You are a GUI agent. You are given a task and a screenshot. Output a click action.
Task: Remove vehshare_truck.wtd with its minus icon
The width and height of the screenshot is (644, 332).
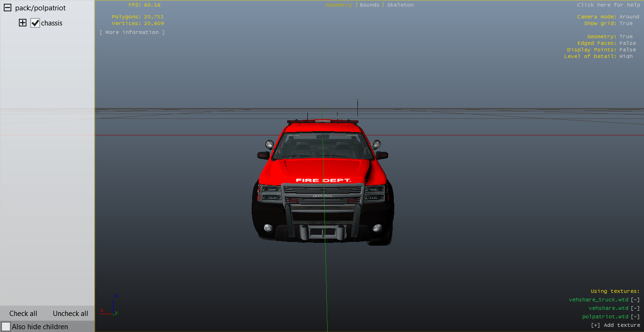coord(636,300)
